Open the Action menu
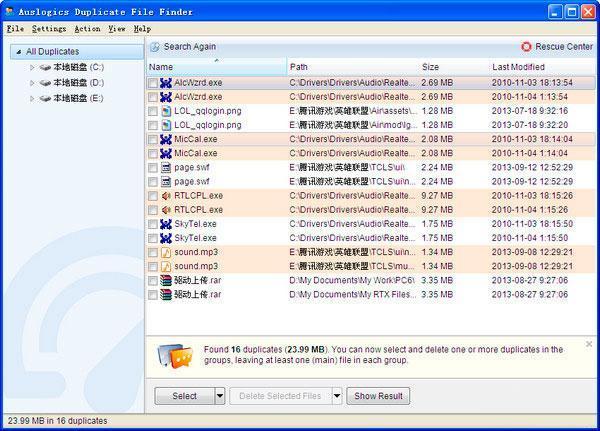Screen dimensions: 600x431 [87, 29]
